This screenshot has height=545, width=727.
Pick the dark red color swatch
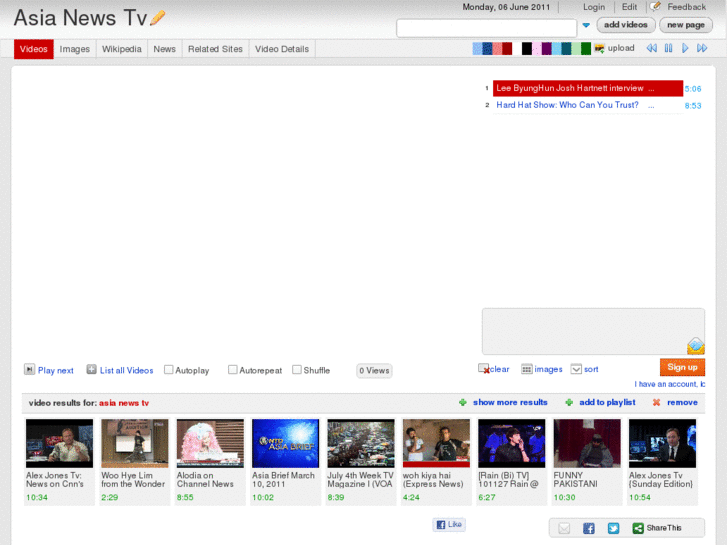(x=507, y=48)
